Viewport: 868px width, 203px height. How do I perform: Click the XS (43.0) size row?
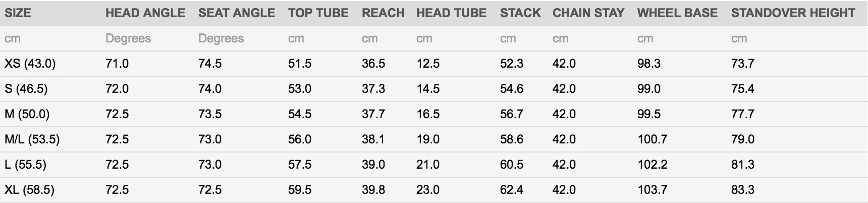(x=434, y=64)
